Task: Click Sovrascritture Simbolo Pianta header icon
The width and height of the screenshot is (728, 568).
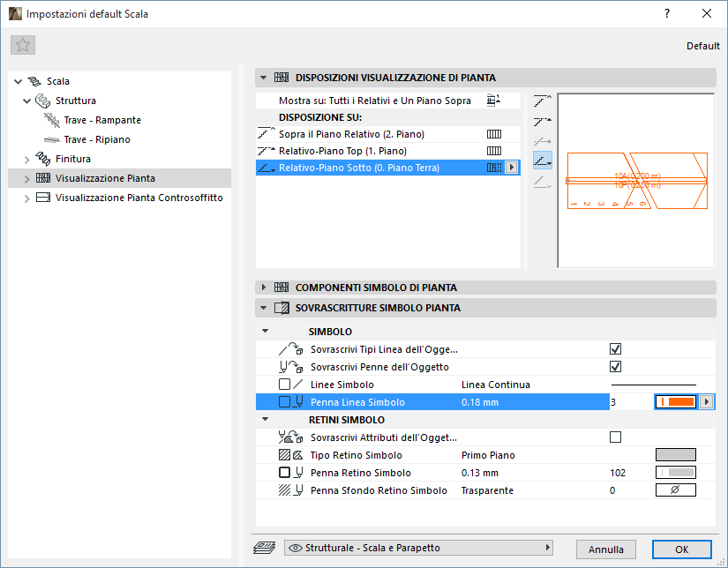Action: [281, 308]
